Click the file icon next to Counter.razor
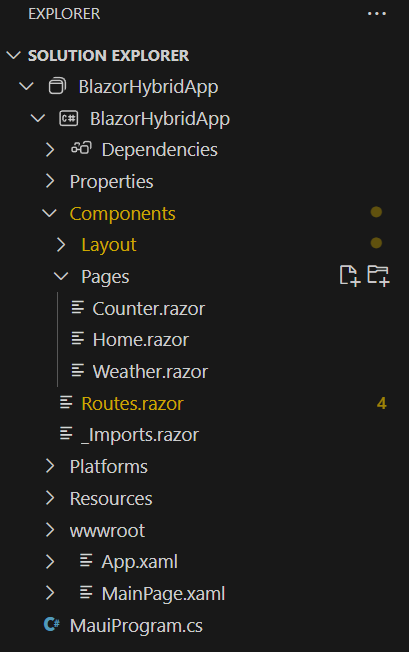Image resolution: width=409 pixels, height=652 pixels. click(x=78, y=308)
